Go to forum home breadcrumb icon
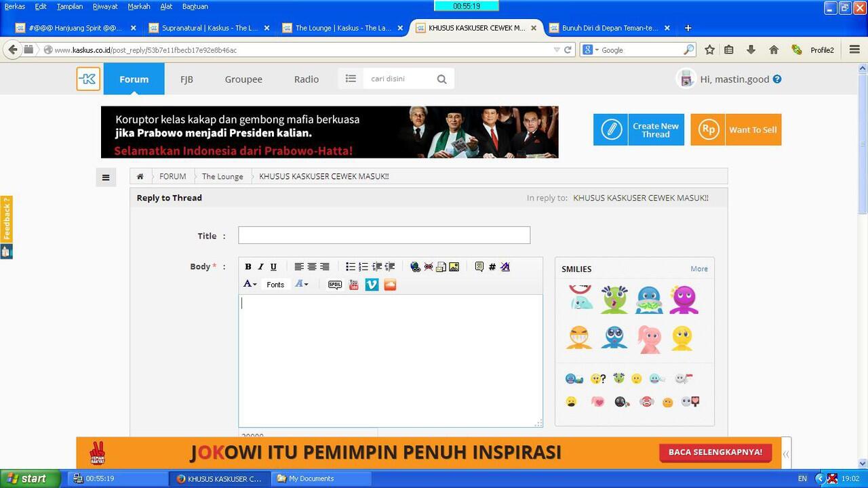Screen dimensions: 868x488 click(140, 176)
